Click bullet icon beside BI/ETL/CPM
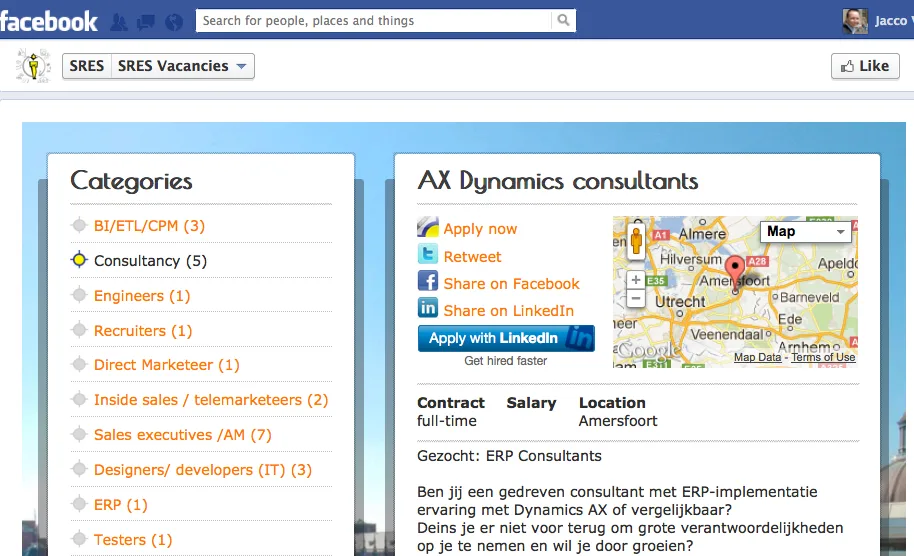 tap(79, 225)
